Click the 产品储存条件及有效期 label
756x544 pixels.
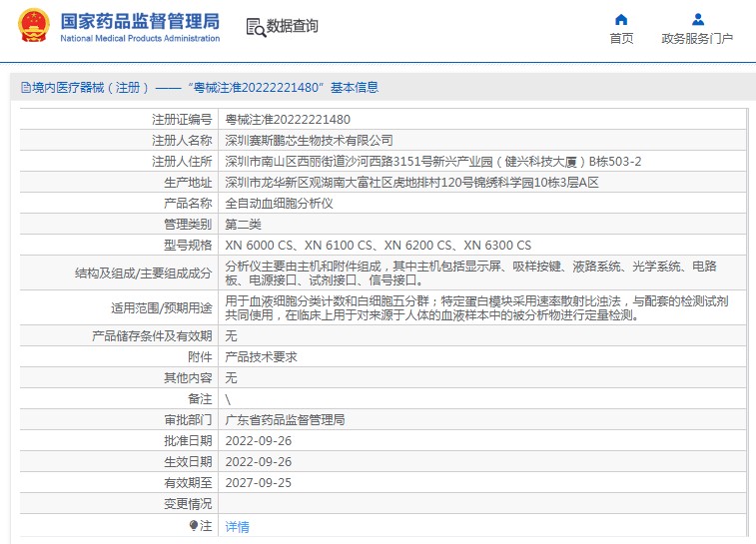point(152,335)
